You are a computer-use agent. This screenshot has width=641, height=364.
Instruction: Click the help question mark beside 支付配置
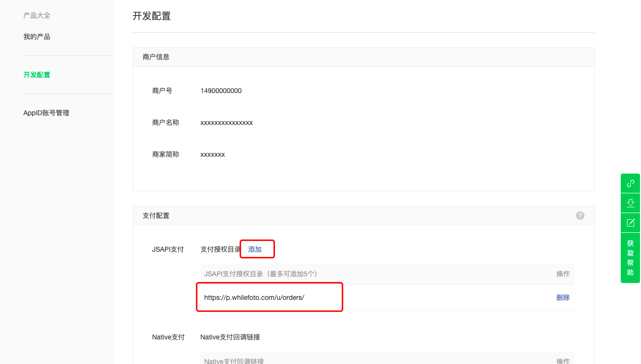580,216
